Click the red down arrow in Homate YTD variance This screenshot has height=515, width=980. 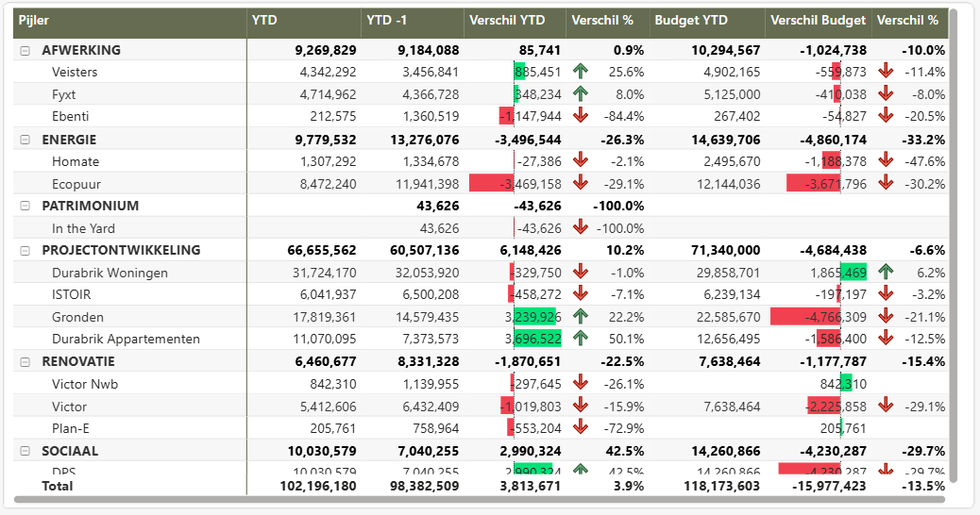tap(580, 161)
